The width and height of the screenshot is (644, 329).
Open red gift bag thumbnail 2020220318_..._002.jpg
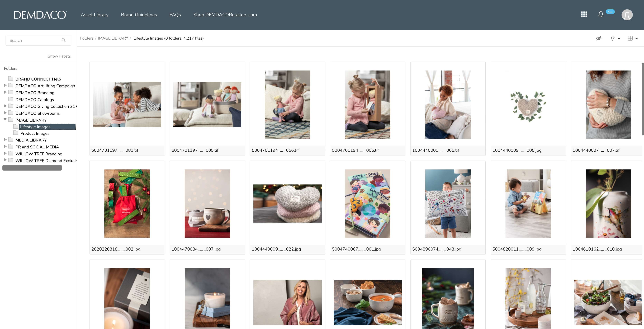tap(127, 204)
